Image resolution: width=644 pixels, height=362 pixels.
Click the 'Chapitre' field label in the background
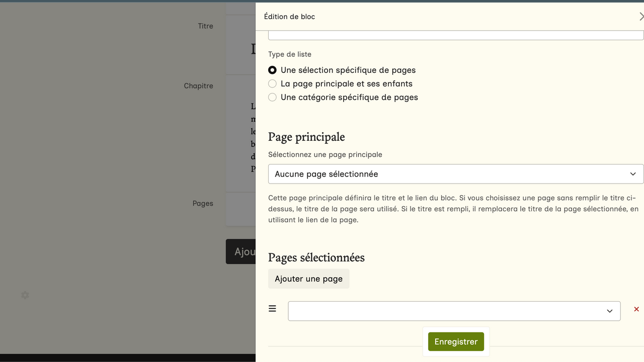pyautogui.click(x=198, y=86)
